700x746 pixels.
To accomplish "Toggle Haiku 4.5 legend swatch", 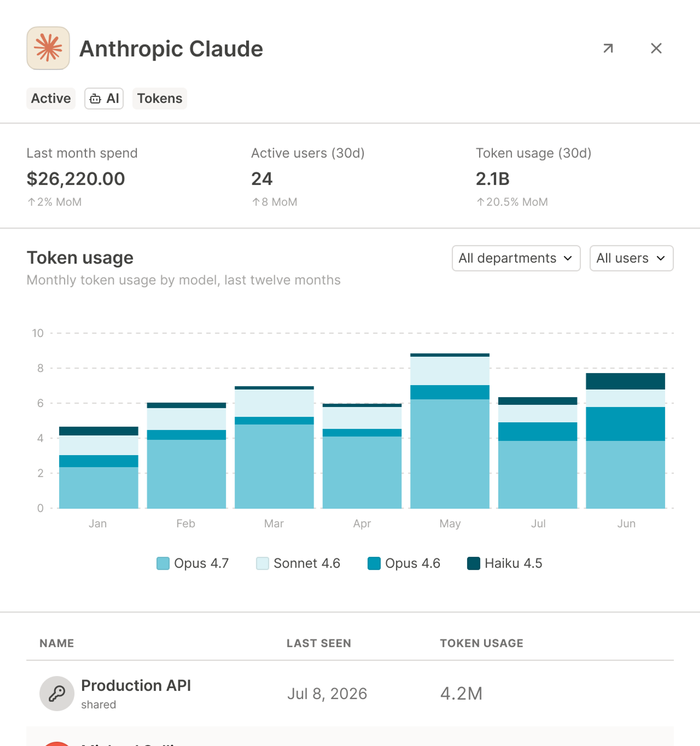I will 473,563.
